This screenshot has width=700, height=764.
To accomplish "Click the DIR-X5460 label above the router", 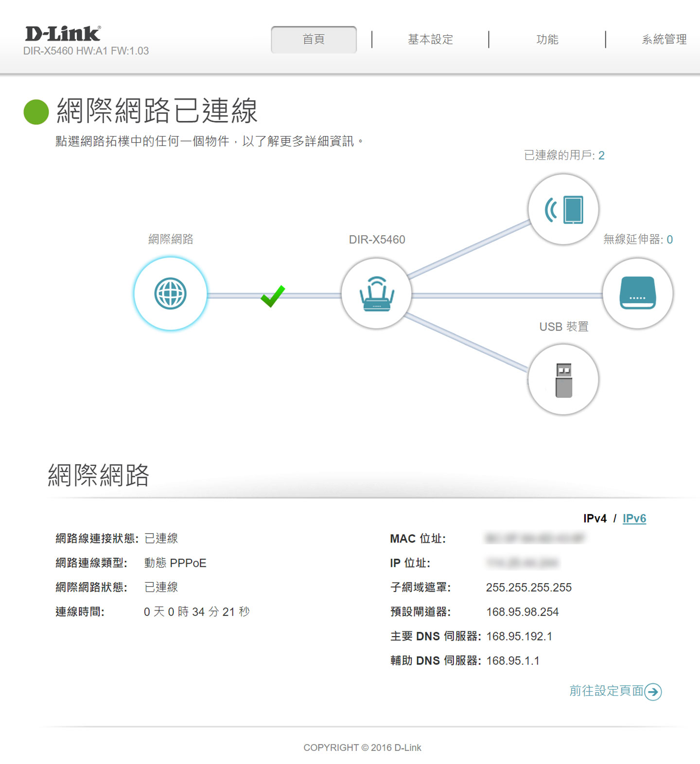I will (377, 240).
